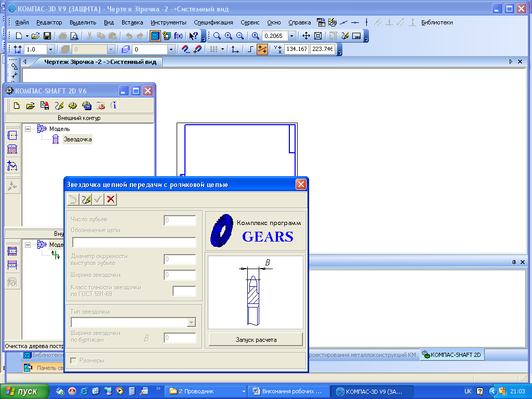
Task: Toggle the Размеры checkbox
Action: (73, 361)
